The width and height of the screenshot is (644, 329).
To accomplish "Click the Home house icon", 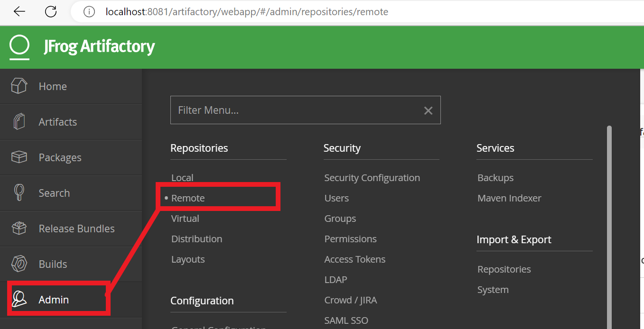I will pyautogui.click(x=19, y=86).
